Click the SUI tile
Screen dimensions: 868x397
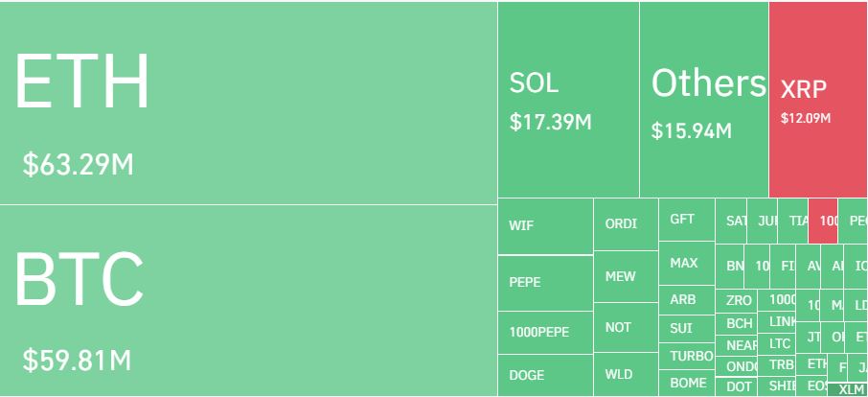[686, 328]
